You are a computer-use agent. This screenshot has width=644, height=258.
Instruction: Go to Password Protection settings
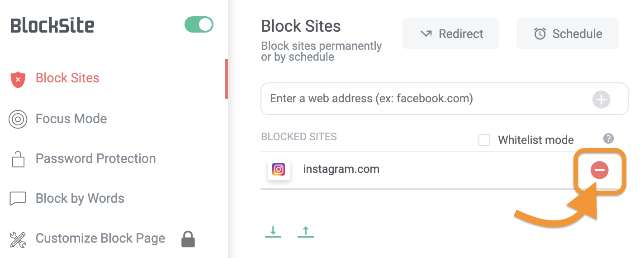[x=95, y=159]
